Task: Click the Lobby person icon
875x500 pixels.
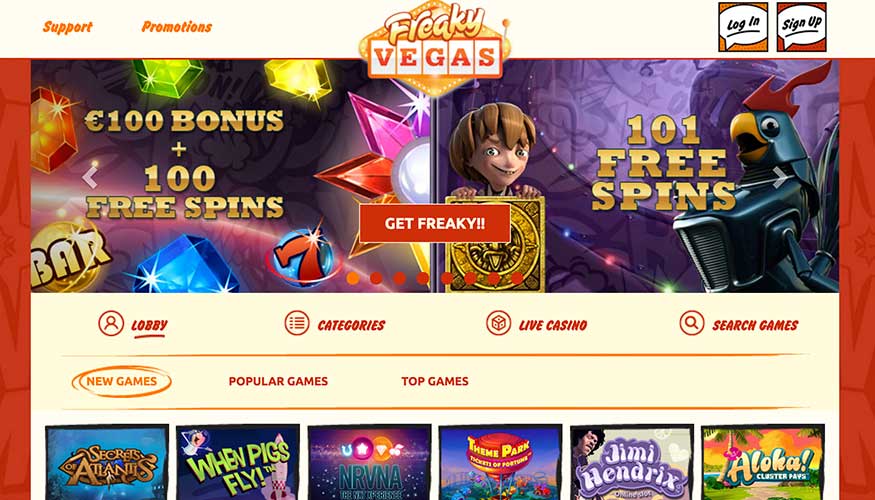Action: [x=111, y=323]
